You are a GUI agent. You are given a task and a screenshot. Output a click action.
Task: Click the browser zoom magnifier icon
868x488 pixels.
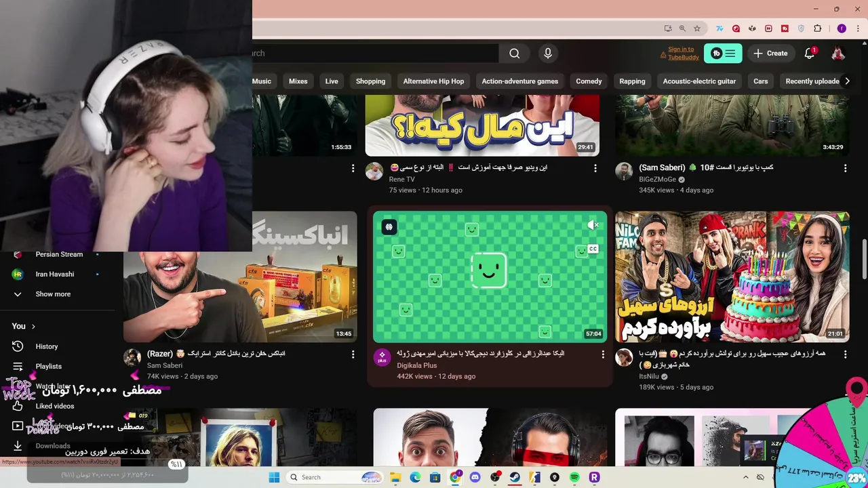[682, 28]
